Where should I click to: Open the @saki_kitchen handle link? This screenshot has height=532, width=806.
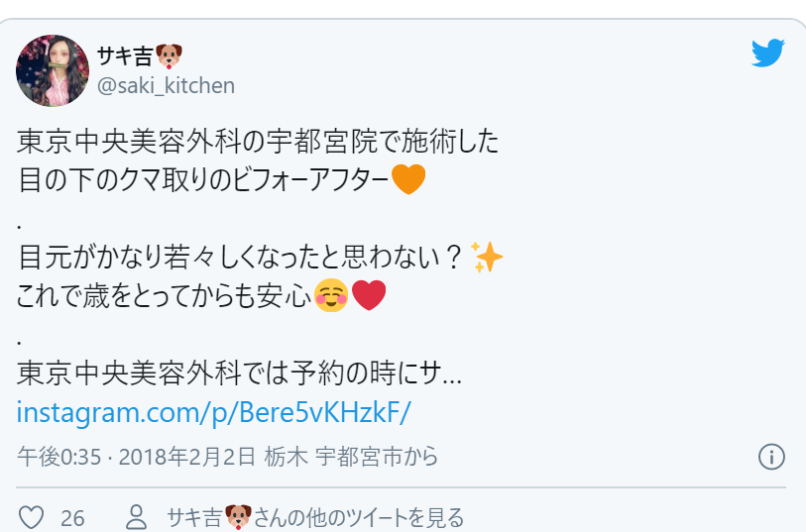[166, 85]
